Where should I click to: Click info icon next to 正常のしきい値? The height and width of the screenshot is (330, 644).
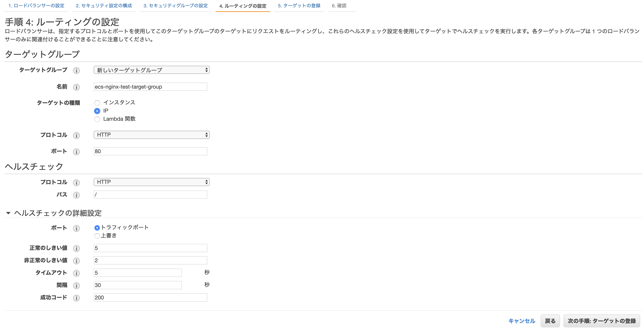pos(76,248)
